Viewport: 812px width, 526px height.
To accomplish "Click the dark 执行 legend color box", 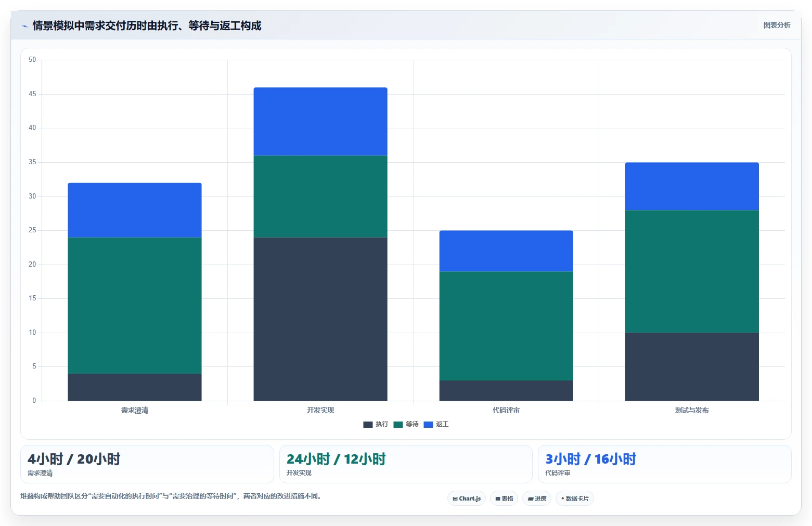I will [x=368, y=425].
